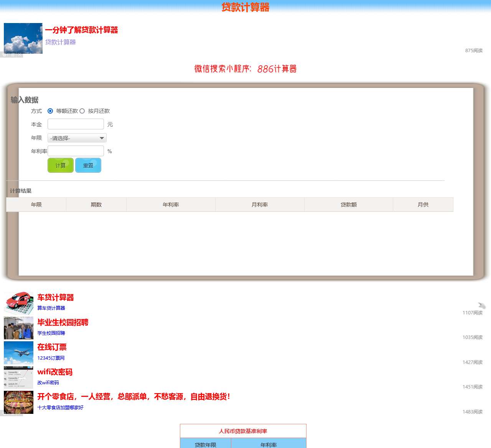Click the 1427阅读 read count
The image size is (491, 448).
(473, 362)
